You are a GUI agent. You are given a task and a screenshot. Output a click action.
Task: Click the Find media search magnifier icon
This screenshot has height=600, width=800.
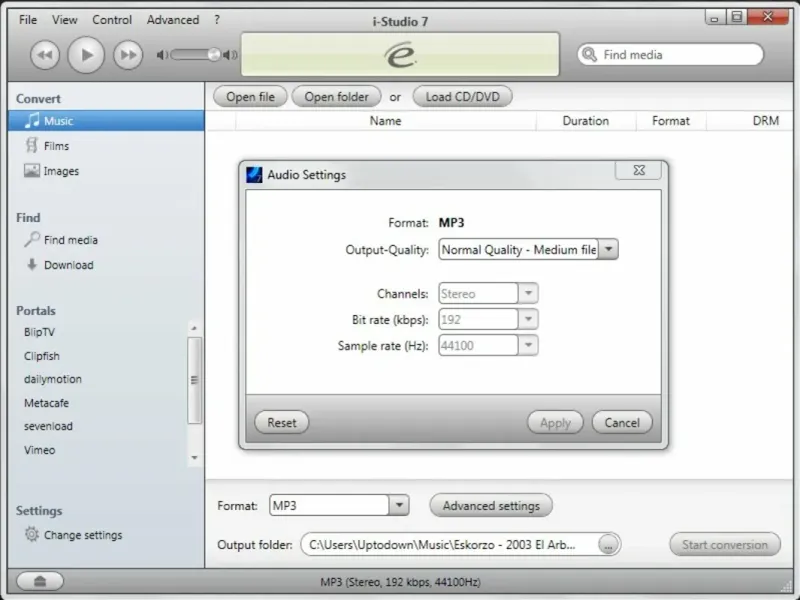tap(589, 54)
